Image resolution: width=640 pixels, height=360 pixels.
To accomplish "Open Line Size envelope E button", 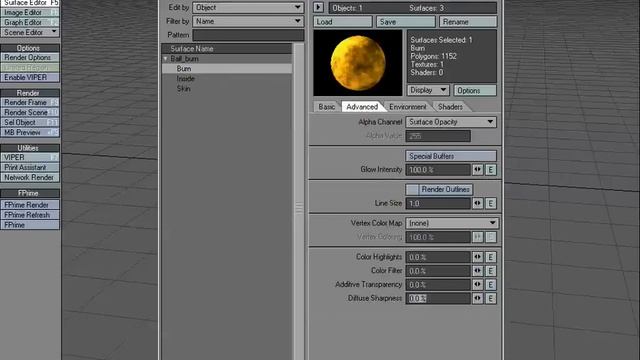I will pos(491,203).
